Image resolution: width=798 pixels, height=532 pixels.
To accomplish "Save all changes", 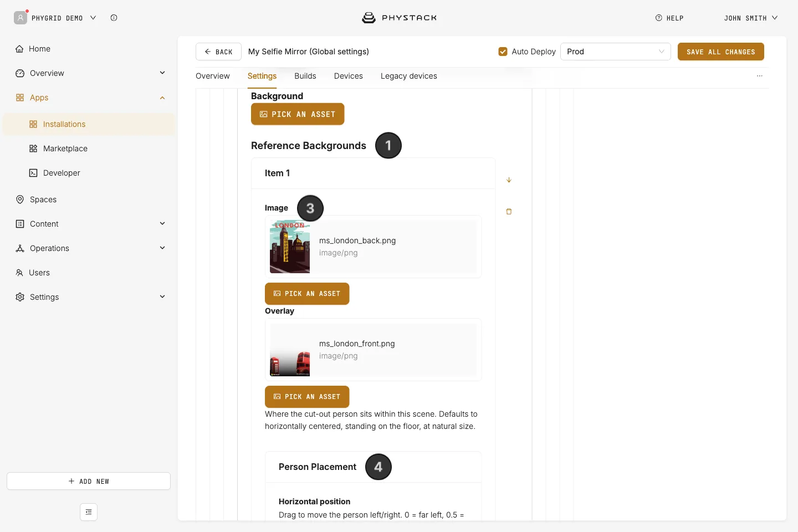I will coord(721,52).
